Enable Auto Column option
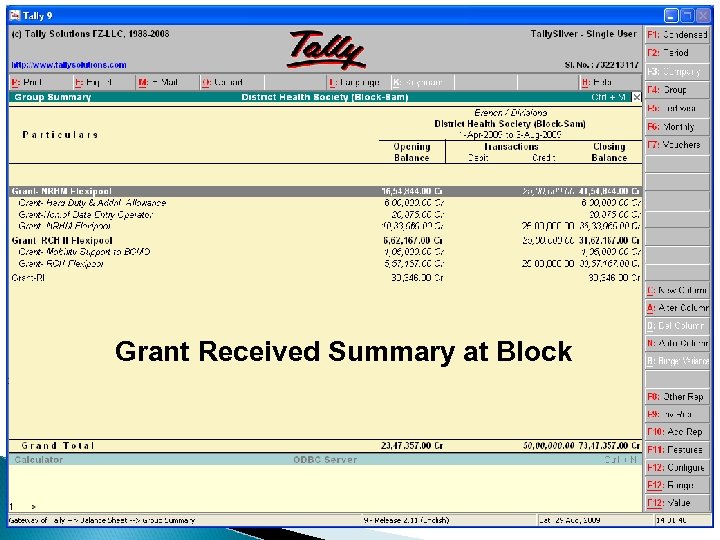This screenshot has height=540, width=720. tap(677, 343)
